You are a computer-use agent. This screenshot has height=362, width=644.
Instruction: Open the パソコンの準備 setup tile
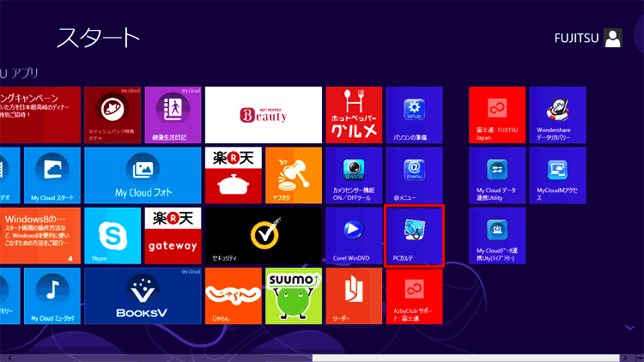click(x=414, y=115)
